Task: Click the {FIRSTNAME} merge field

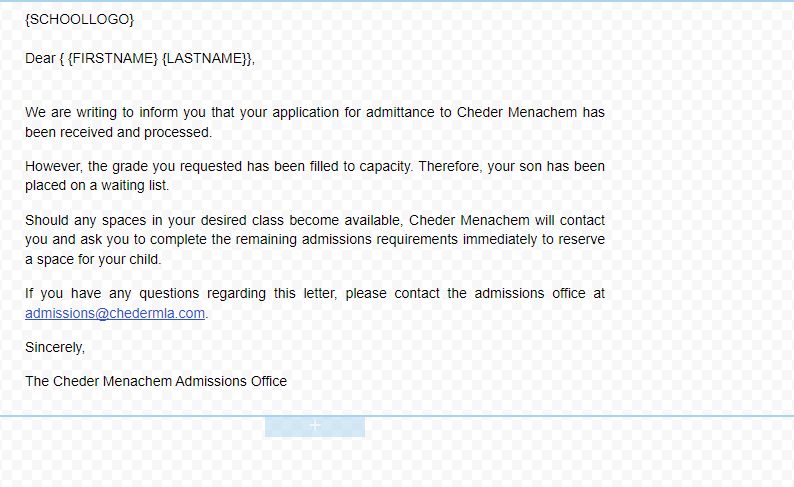Action: (112, 58)
